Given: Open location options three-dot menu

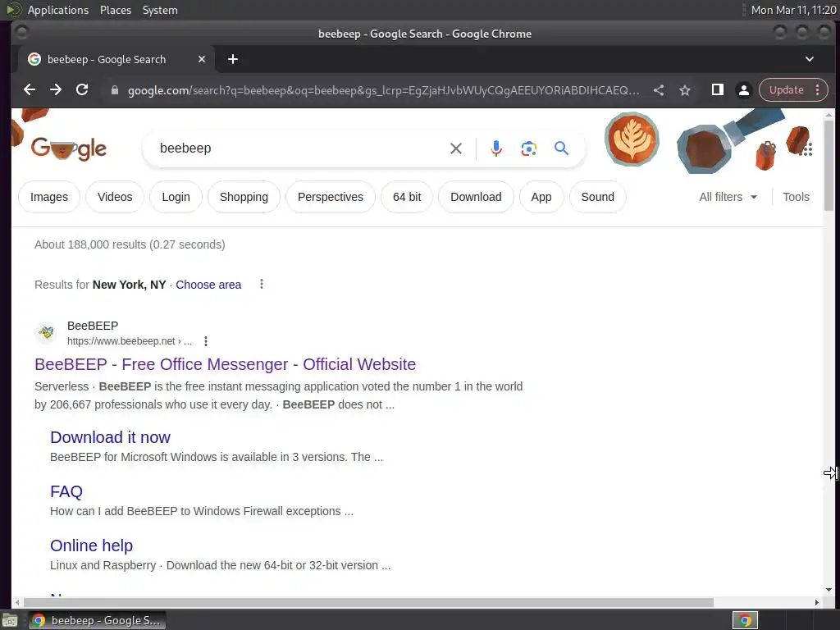Looking at the screenshot, I should 262,284.
